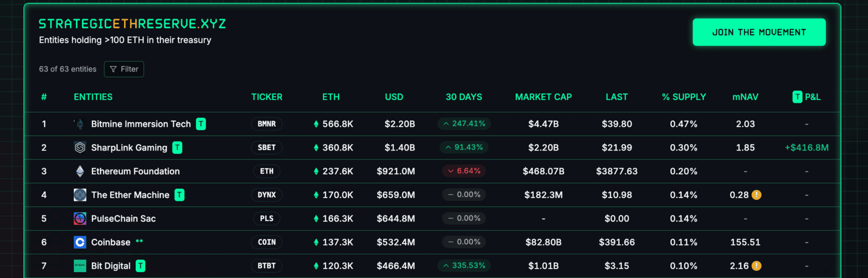
Task: Click the JOIN THE MOVEMENT button
Action: [759, 32]
